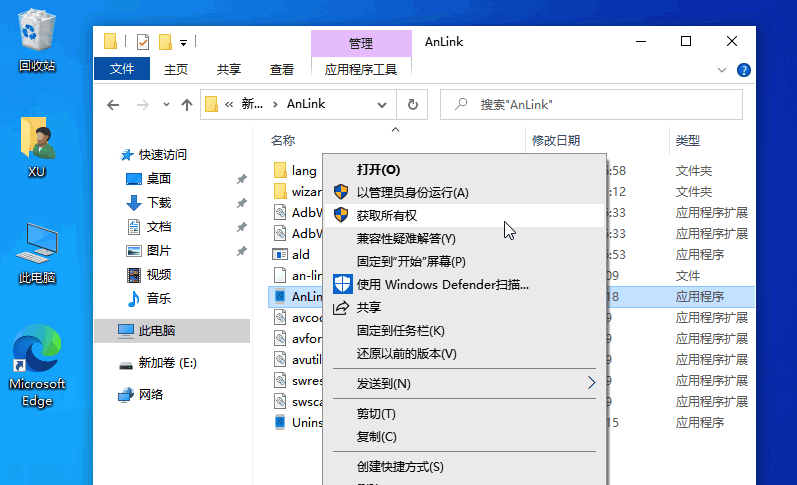Viewport: 797px width, 485px height.
Task: Open the Customize Quick Access Toolbar dropdown
Action: 183,43
